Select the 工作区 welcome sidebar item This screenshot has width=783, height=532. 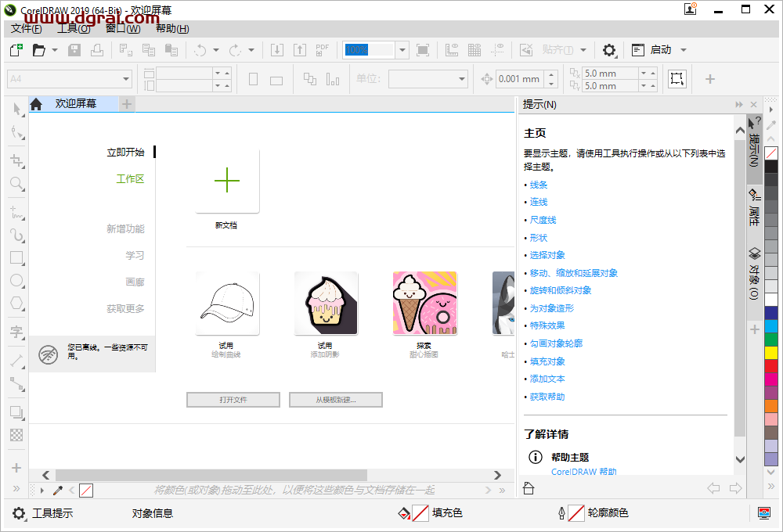click(x=130, y=178)
